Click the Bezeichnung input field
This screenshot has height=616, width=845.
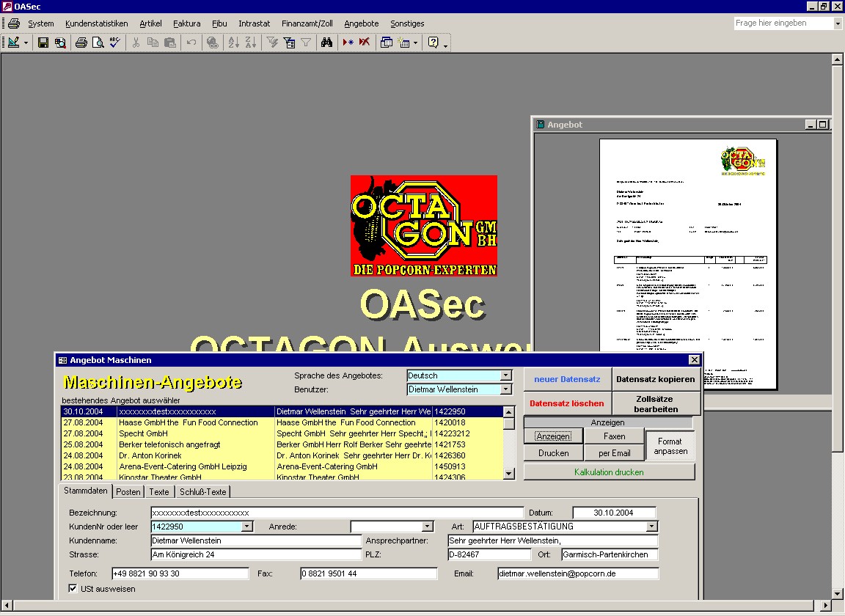[x=337, y=513]
